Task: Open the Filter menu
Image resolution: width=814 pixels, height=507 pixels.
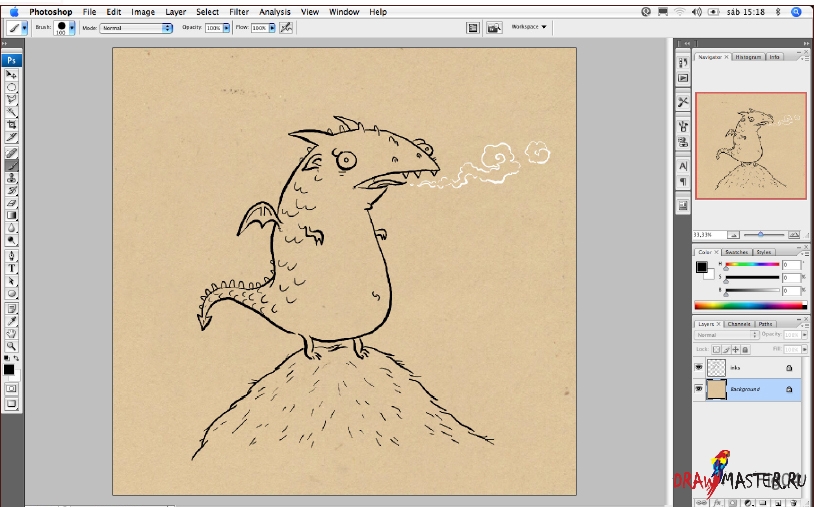Action: click(x=239, y=12)
